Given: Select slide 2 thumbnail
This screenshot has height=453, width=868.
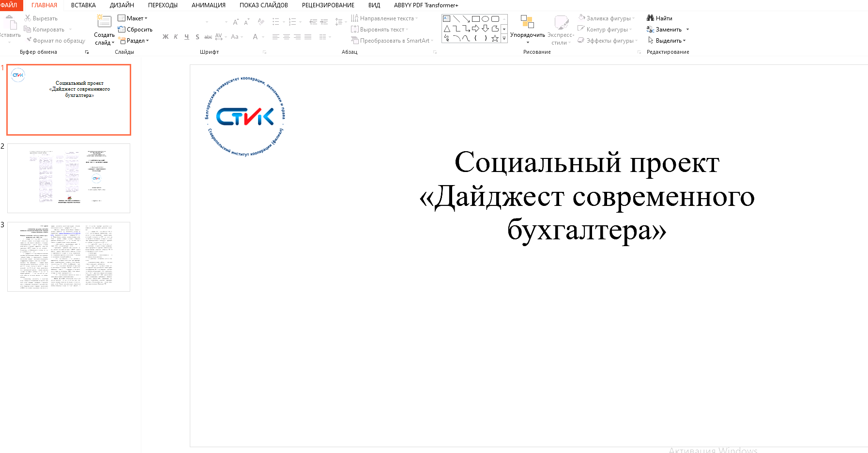Looking at the screenshot, I should pos(69,178).
